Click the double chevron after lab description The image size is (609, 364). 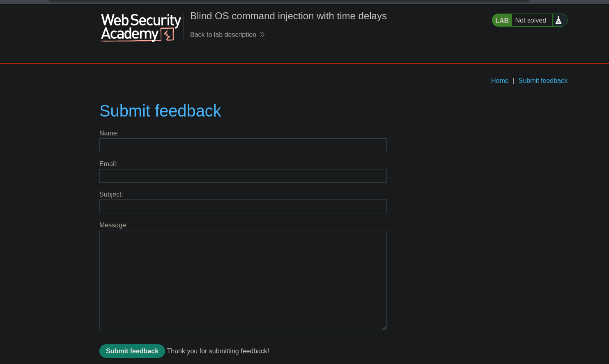262,35
